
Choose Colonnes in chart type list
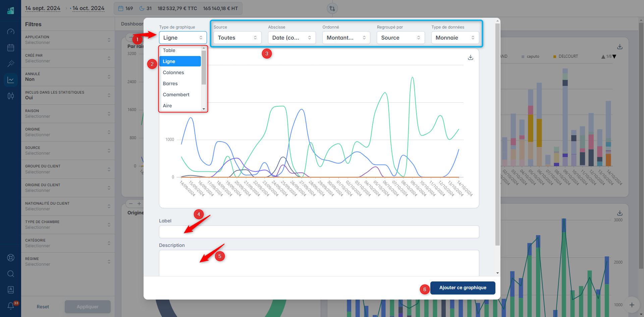pyautogui.click(x=180, y=72)
